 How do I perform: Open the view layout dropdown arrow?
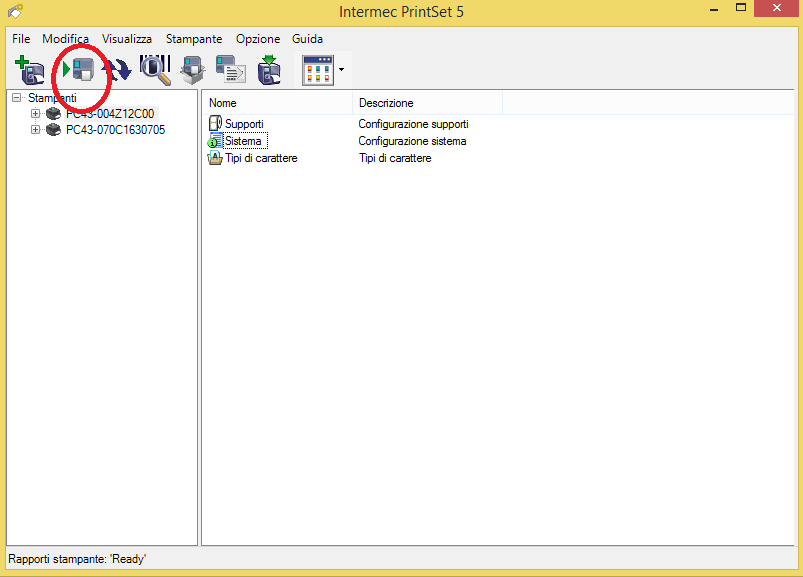coord(342,70)
